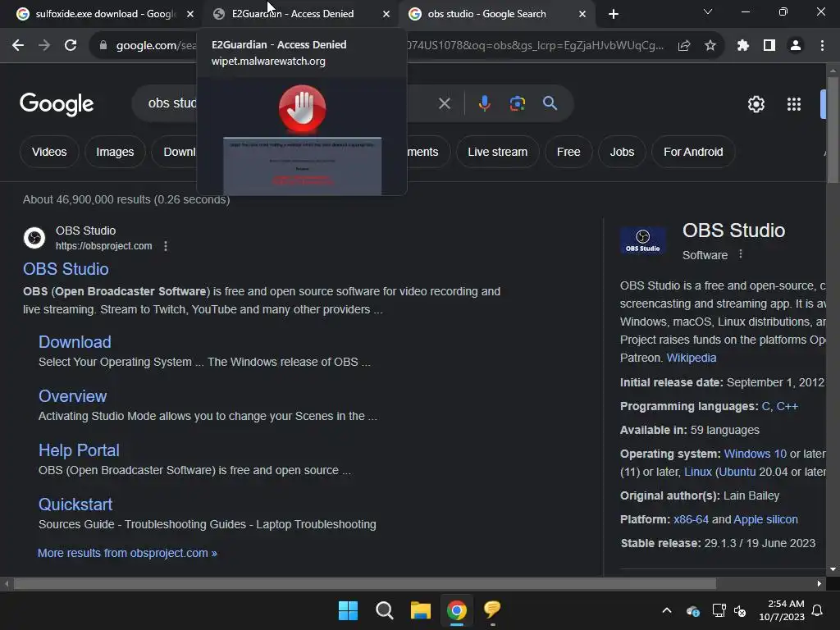Image resolution: width=840 pixels, height=630 pixels.
Task: Open more options in OBS knowledge panel
Action: pos(741,254)
